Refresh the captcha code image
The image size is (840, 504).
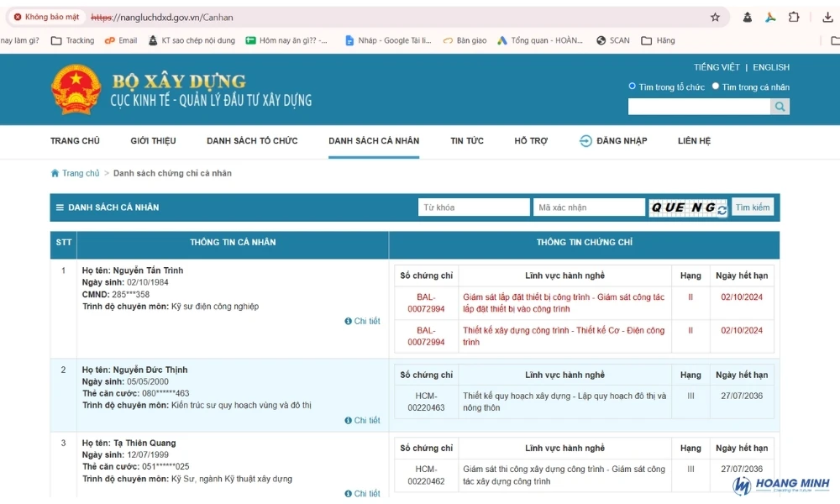722,210
